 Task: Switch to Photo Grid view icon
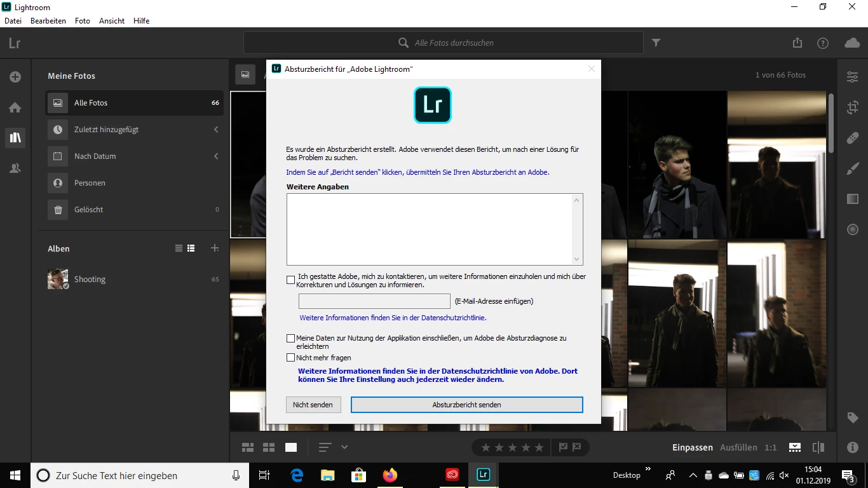point(248,447)
